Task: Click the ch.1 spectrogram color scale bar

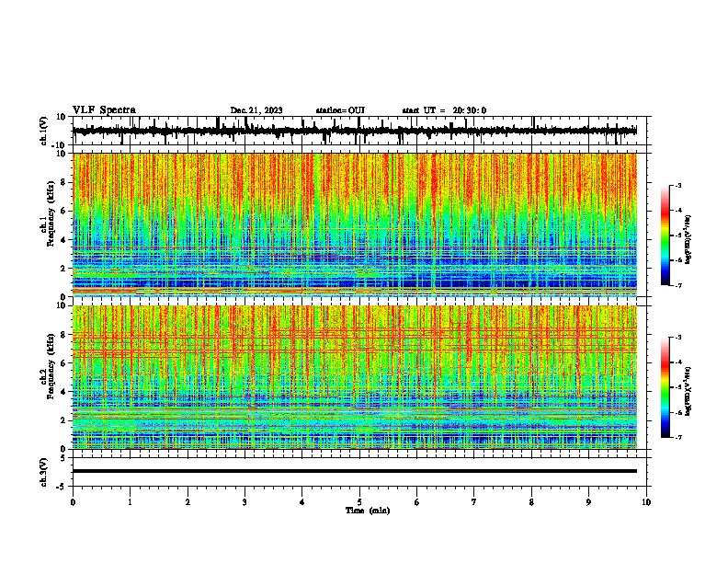Action: (665, 236)
